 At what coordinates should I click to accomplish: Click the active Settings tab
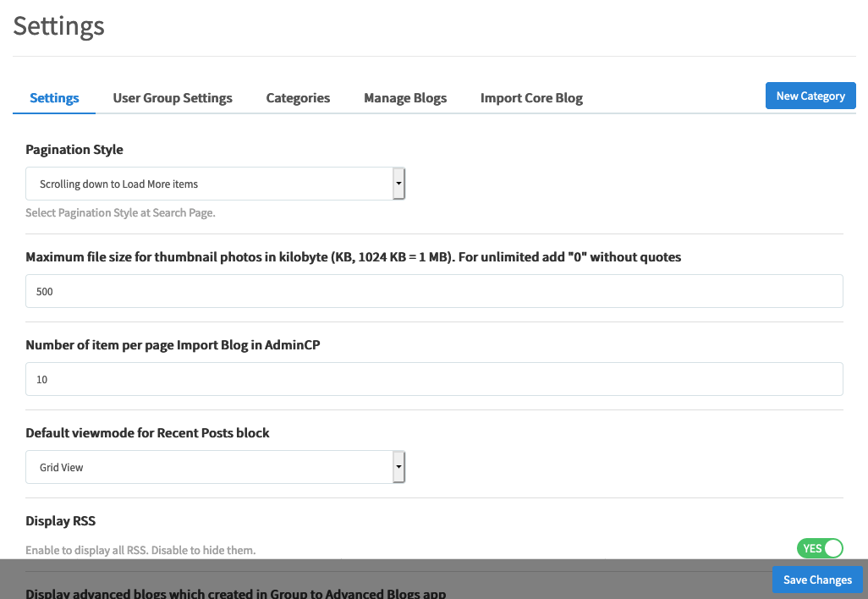click(x=54, y=97)
